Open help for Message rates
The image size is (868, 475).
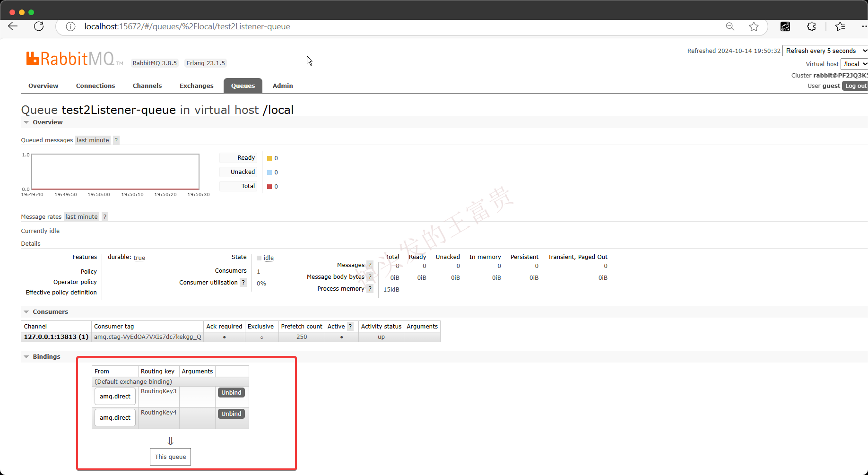click(105, 217)
